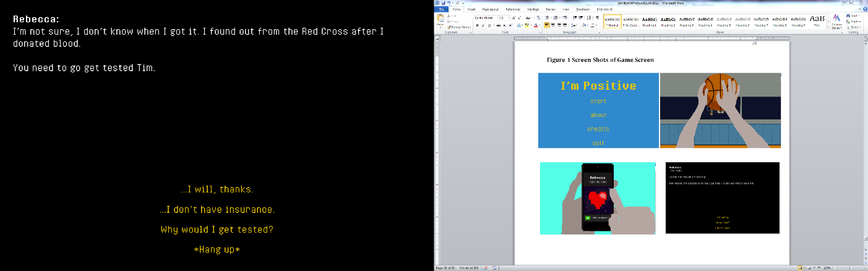Apply the Title style
The height and width of the screenshot is (271, 868).
point(817,21)
